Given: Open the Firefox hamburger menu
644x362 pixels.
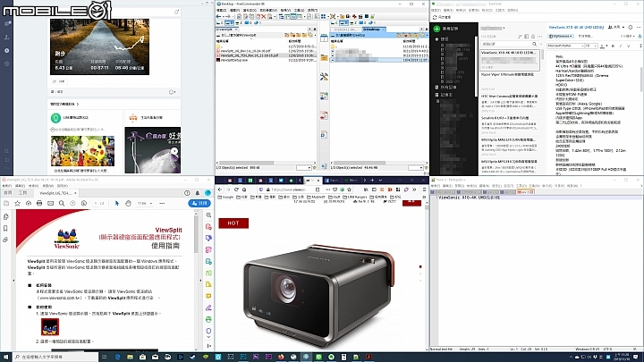Looking at the screenshot, I should pyautogui.click(x=422, y=189).
